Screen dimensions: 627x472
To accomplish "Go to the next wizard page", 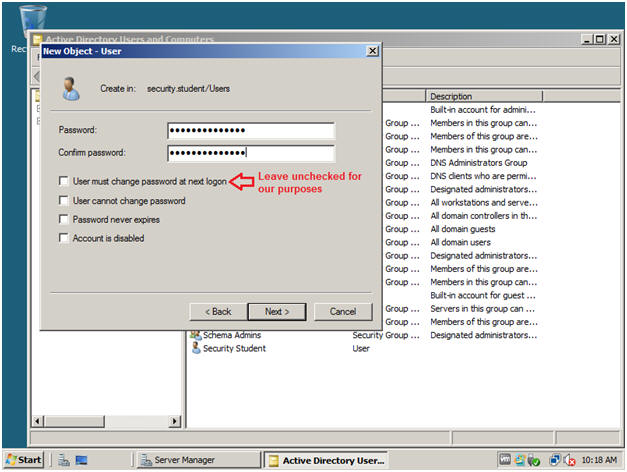I will [x=277, y=312].
